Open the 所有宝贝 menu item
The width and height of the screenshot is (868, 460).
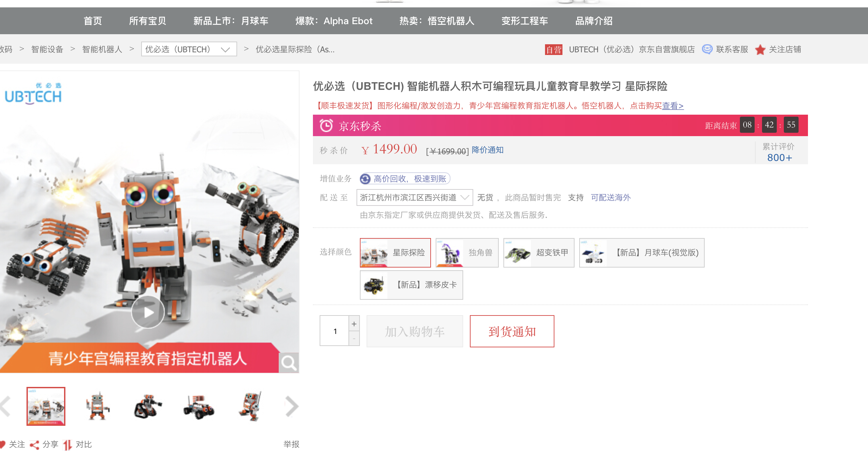pos(147,21)
